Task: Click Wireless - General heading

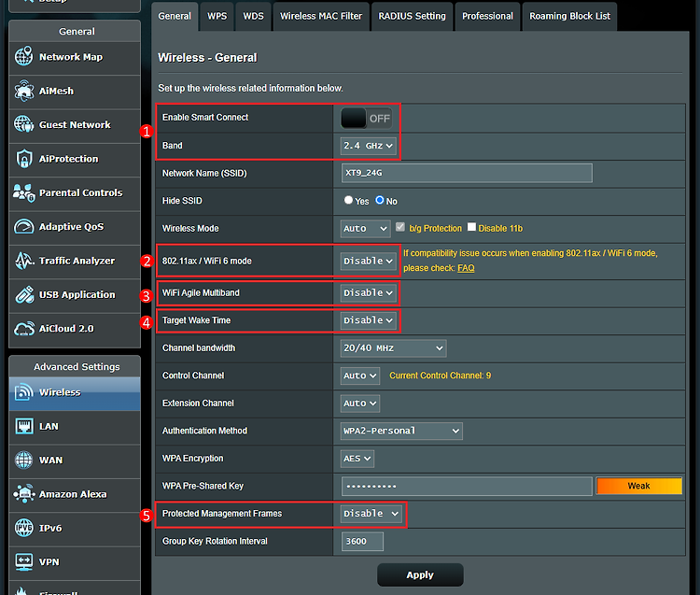Action: (207, 58)
